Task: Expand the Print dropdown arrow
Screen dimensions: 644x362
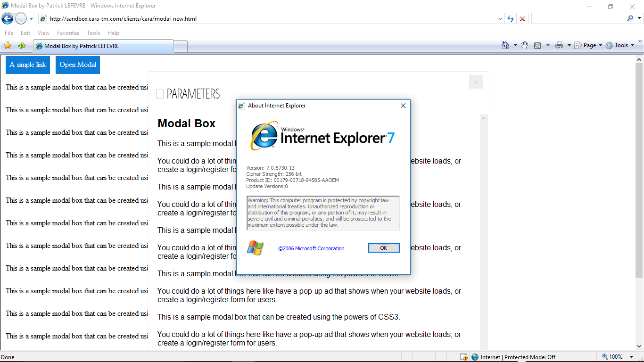Action: pyautogui.click(x=569, y=45)
